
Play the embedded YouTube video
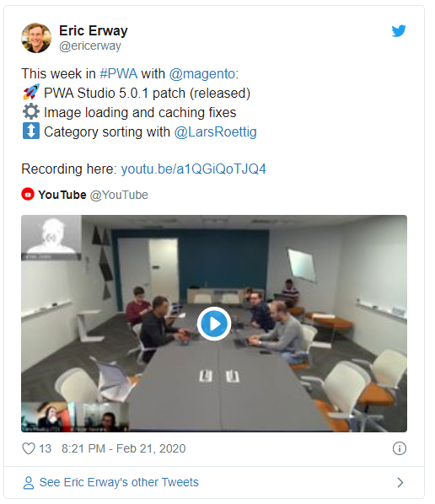click(214, 324)
